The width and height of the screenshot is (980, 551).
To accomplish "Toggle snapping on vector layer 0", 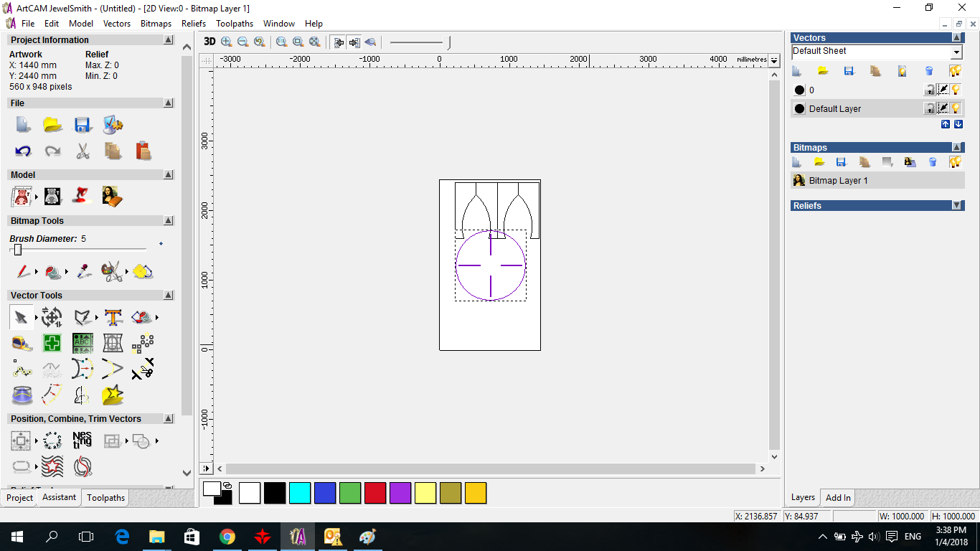I will pos(943,90).
